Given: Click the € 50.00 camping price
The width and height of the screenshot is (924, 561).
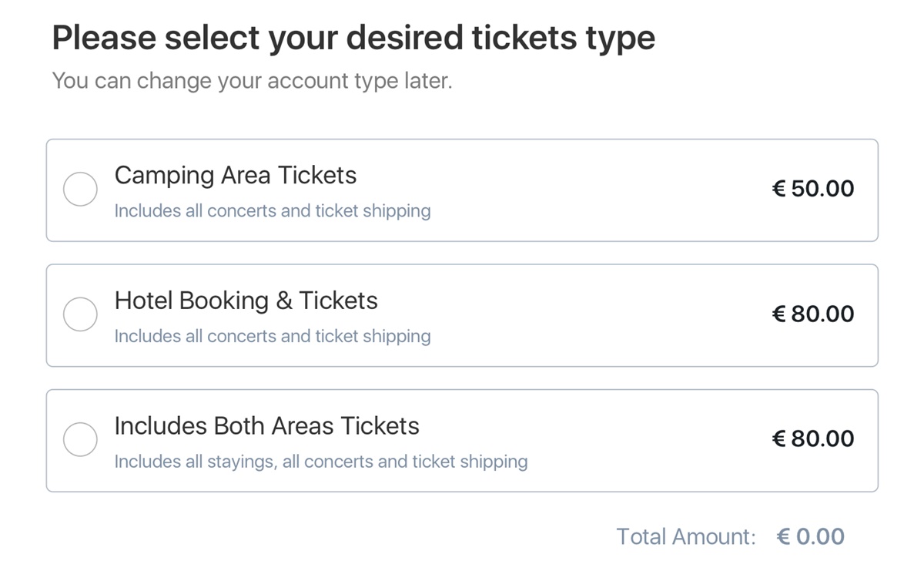Looking at the screenshot, I should pos(813,189).
